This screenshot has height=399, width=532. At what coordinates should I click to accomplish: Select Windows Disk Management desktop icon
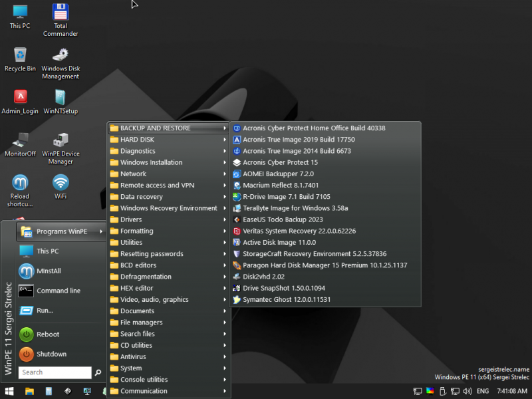click(61, 63)
